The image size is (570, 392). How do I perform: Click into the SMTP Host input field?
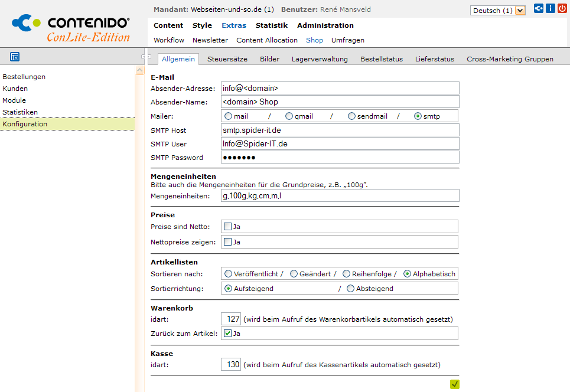[340, 130]
